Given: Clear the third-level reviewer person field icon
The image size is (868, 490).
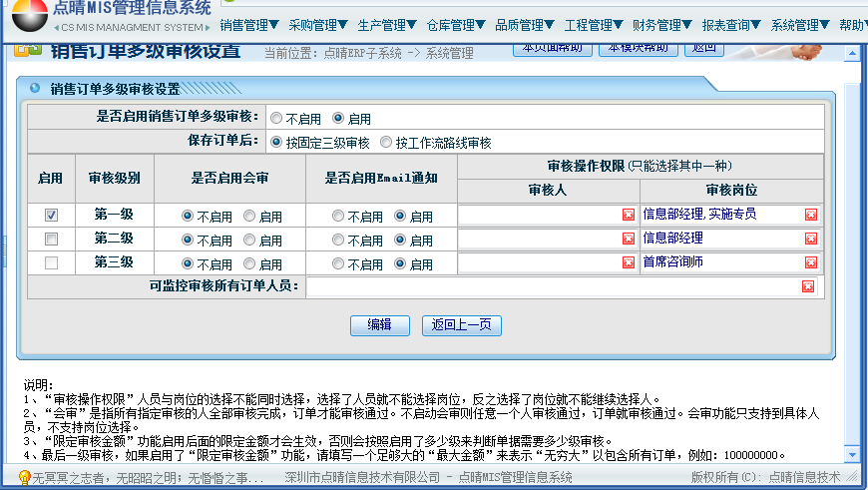Looking at the screenshot, I should click(x=628, y=263).
